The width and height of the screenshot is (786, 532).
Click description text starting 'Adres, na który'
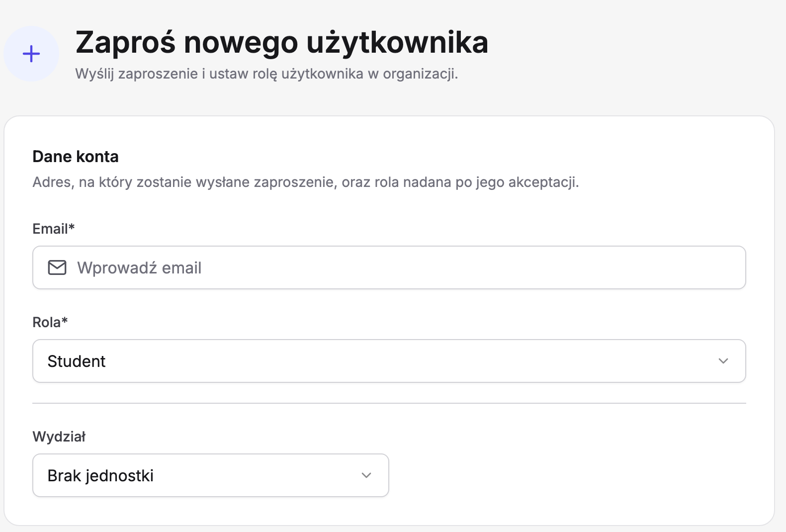[306, 182]
